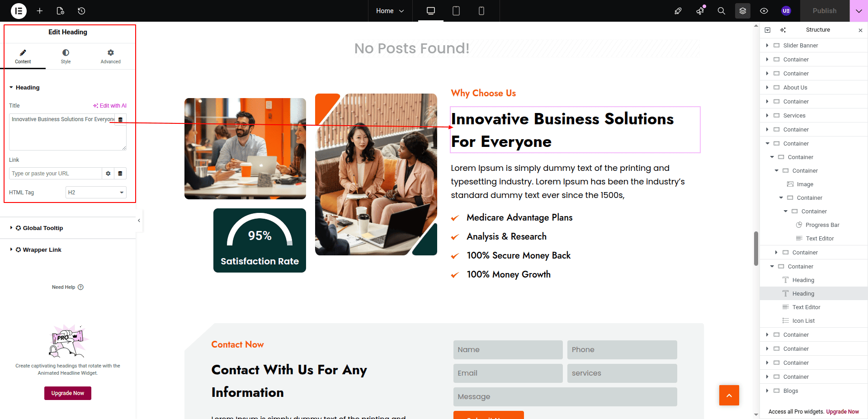Click the Email form field

tap(508, 373)
